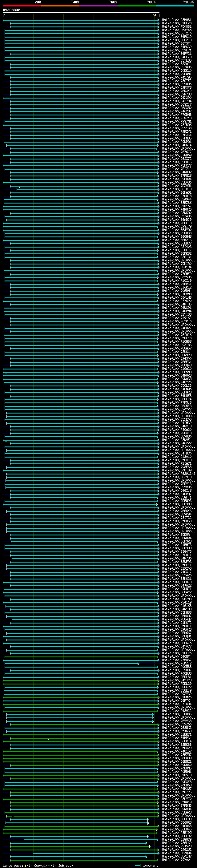Open hit UniRef100_C5XYX5
Image resolution: width=197 pixels, height=868 pixels.
176,30
